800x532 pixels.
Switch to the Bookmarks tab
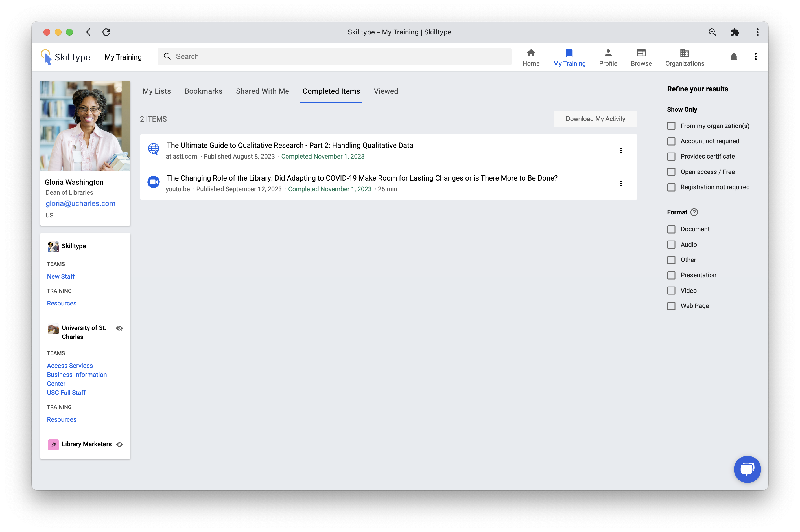click(x=203, y=91)
